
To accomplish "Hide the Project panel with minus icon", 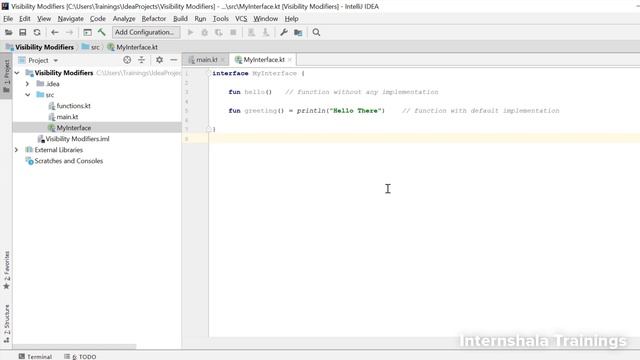I will [x=173, y=60].
